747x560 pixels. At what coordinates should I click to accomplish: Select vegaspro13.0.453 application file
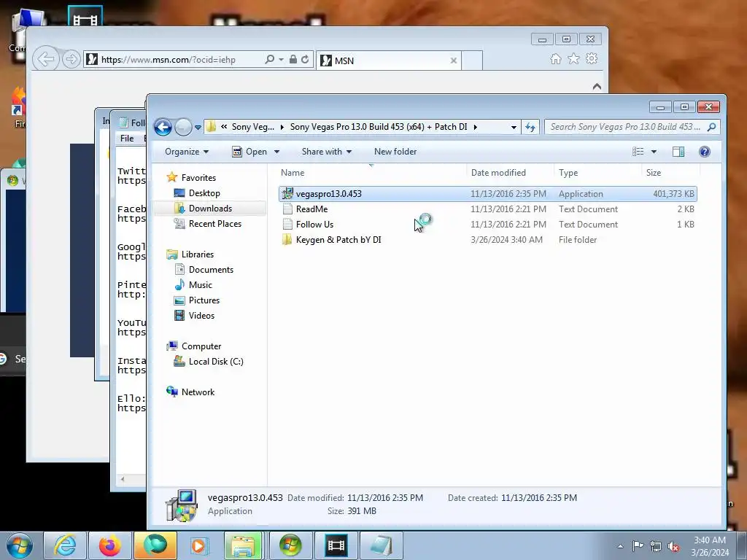(x=488, y=194)
